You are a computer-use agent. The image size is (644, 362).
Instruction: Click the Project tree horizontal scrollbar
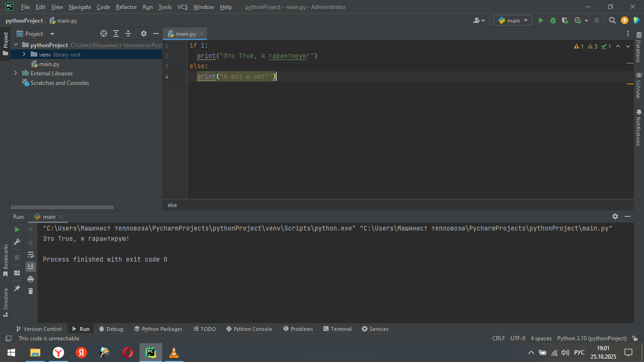pos(62,207)
